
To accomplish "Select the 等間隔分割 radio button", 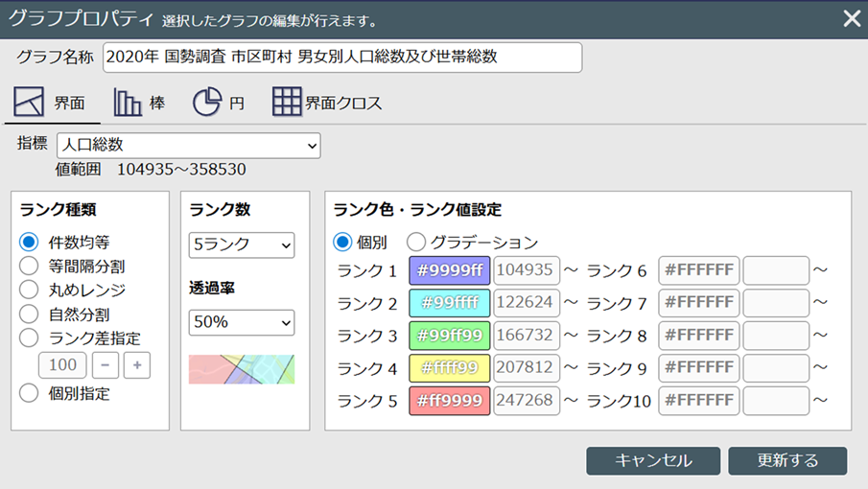I will tap(30, 266).
